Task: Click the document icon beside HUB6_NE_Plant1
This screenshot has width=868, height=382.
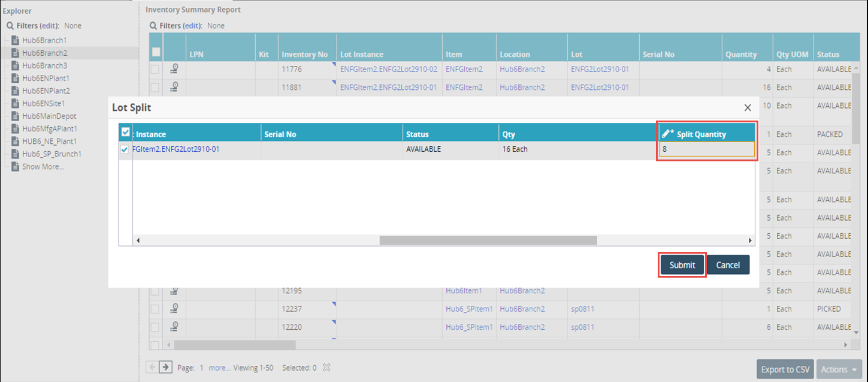Action: pos(16,141)
